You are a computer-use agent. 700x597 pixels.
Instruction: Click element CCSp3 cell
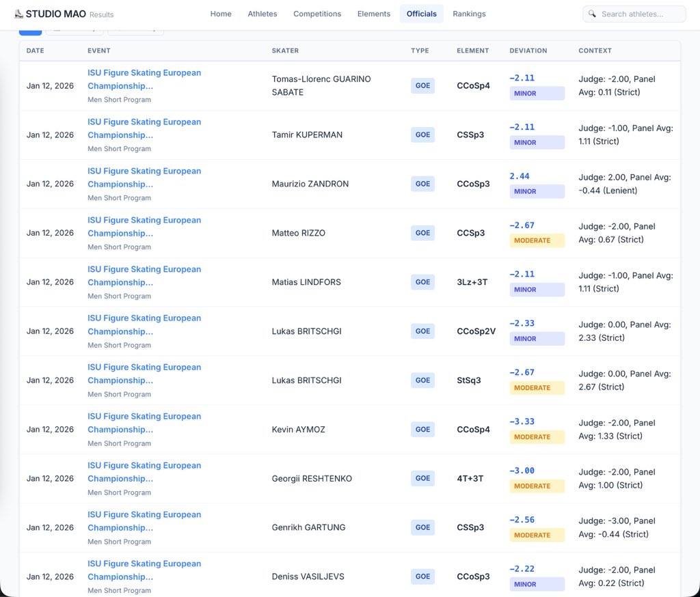pos(470,233)
